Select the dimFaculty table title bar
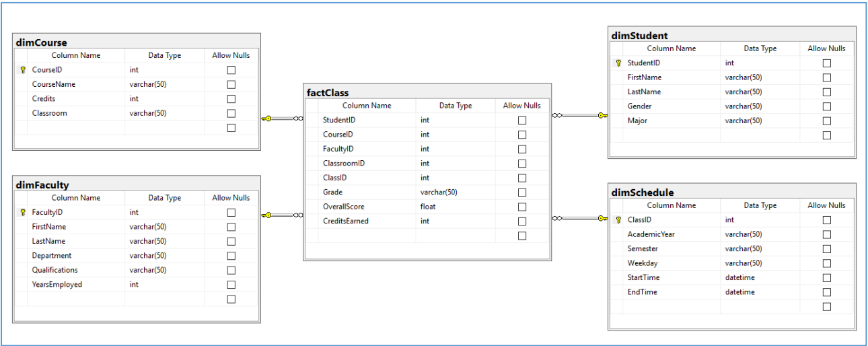Screen dimensions: 868x346 coord(137,184)
